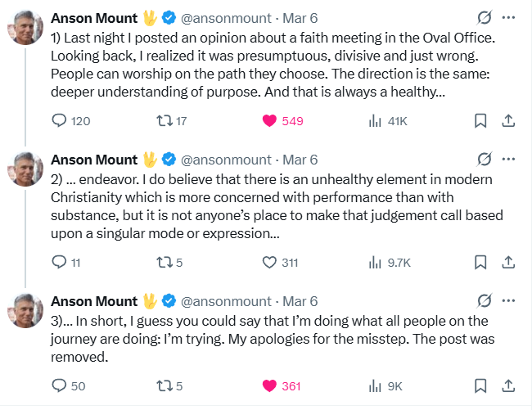Repost the first tweet showing 17 reposts
Image resolution: width=532 pixels, height=410 pixels.
pyautogui.click(x=164, y=121)
